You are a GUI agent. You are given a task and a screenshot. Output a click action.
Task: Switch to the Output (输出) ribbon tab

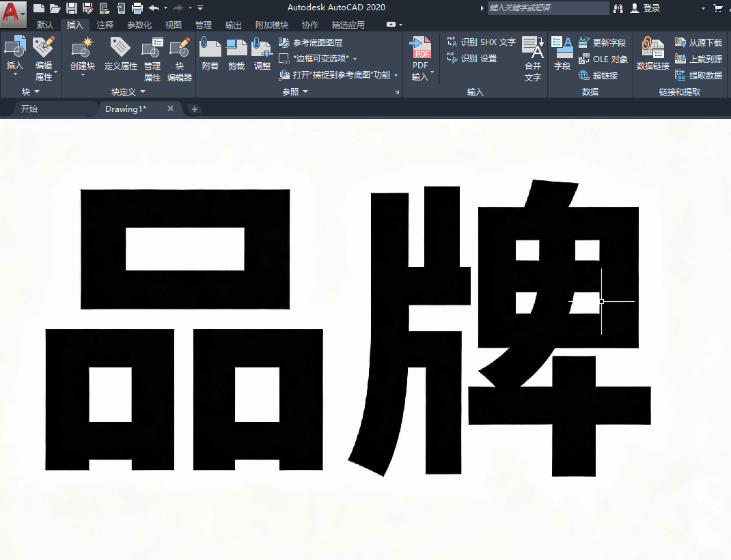(x=233, y=25)
